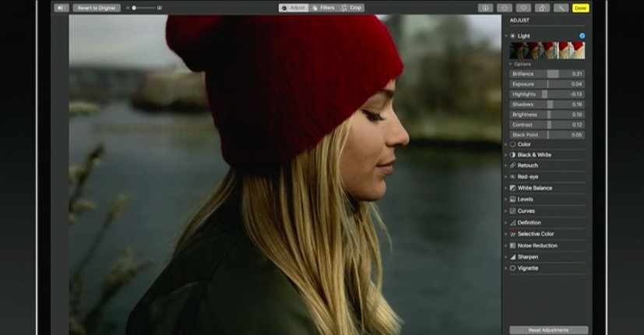Open the Share icon menu
Image resolution: width=644 pixels, height=335 pixels.
click(541, 8)
